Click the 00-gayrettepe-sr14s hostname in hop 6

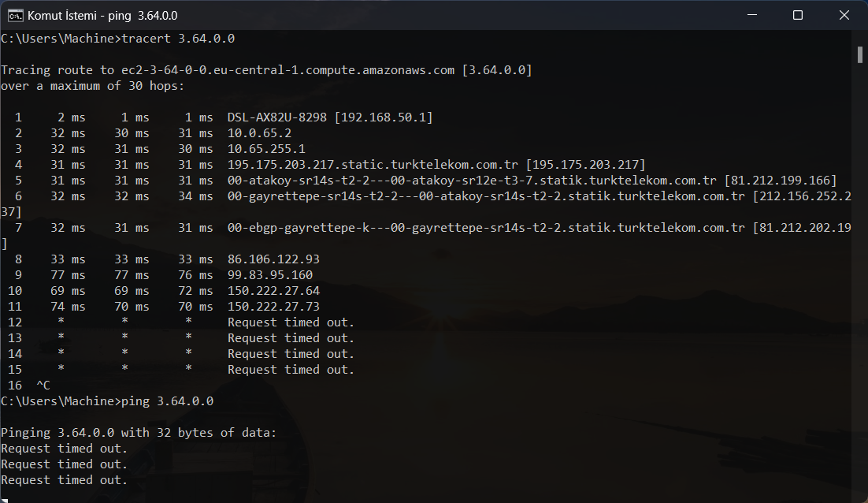tap(486, 196)
